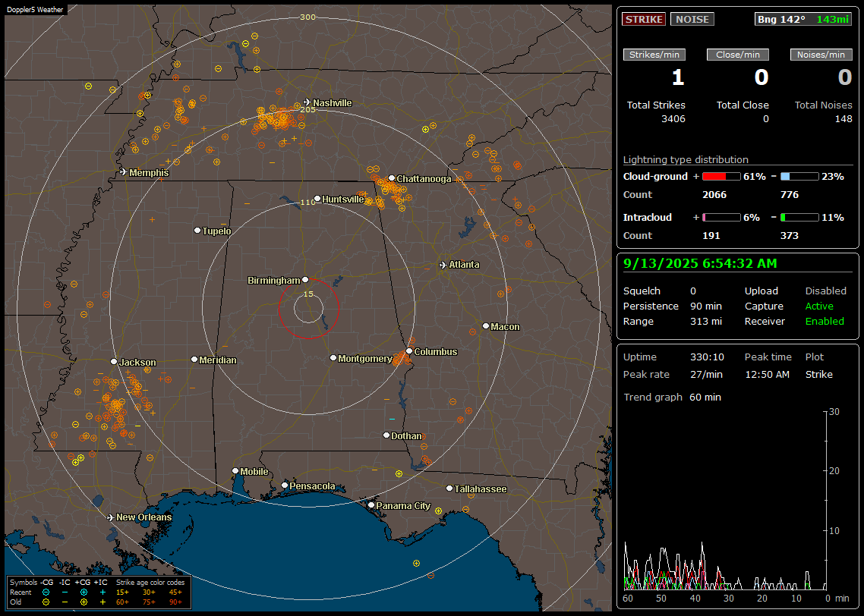Viewport: 864px width, 616px height.
Task: Click the Birmingham city dot
Action: coord(305,280)
